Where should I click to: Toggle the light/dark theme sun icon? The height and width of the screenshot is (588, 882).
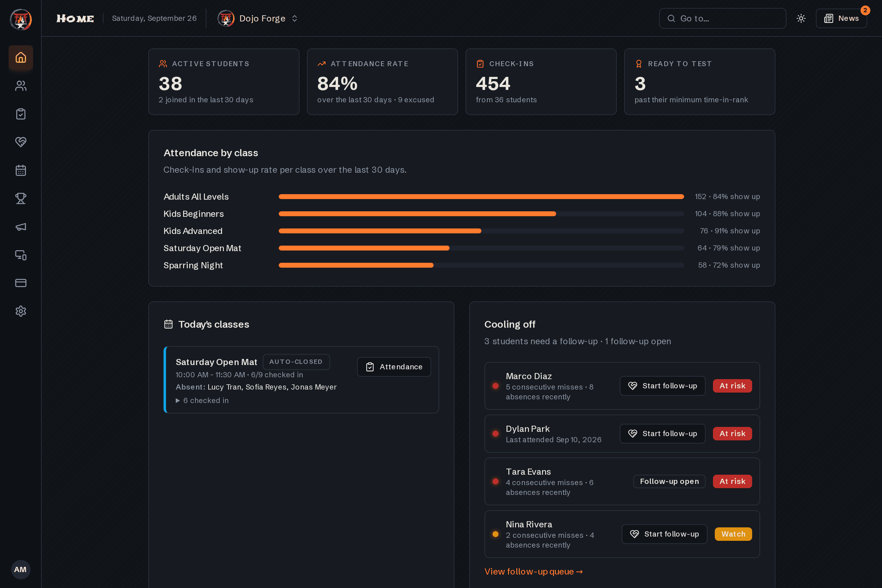[801, 18]
